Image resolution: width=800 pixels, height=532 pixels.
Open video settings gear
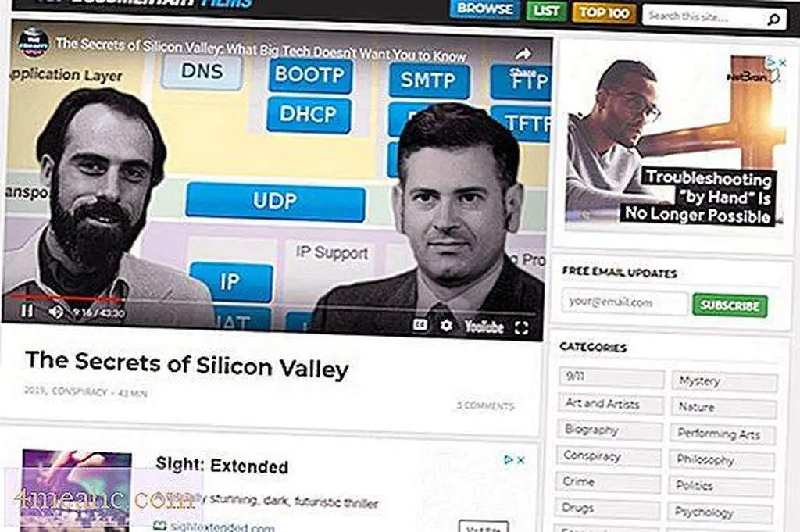(x=446, y=325)
